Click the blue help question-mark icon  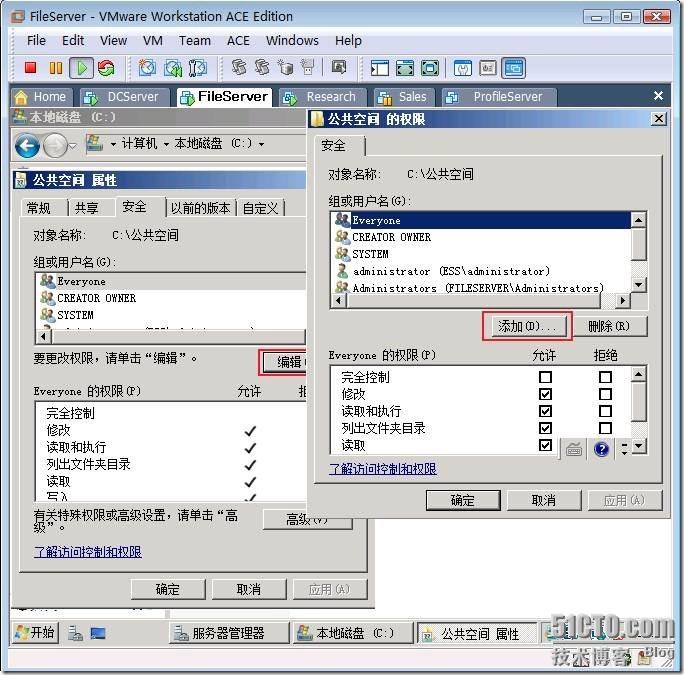(602, 449)
